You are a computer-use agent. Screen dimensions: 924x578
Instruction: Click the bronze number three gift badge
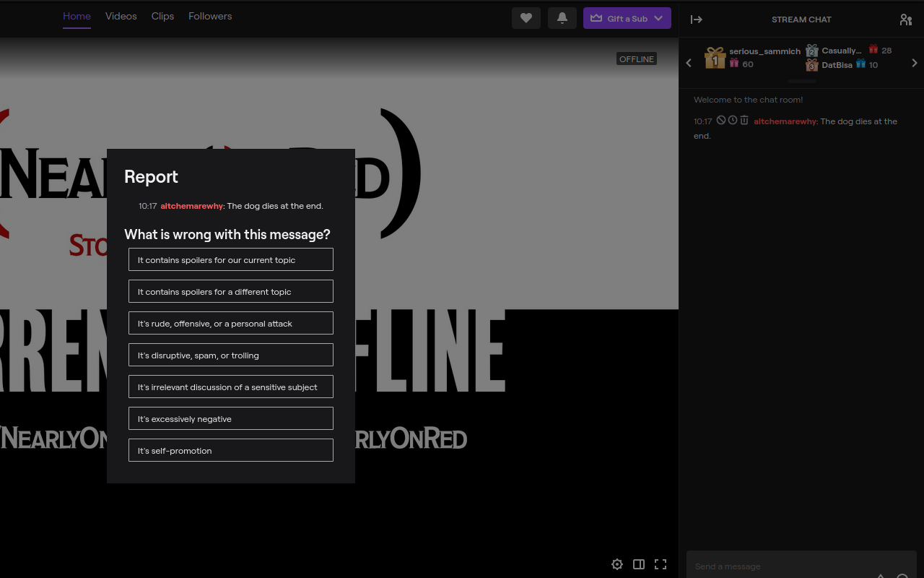click(812, 65)
